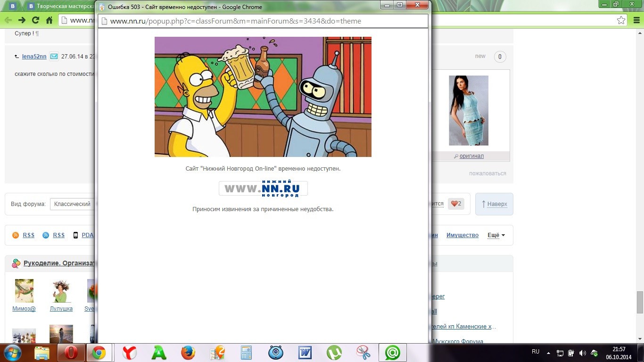The width and height of the screenshot is (644, 362).
Task: Click the RU language indicator
Action: 536,352
